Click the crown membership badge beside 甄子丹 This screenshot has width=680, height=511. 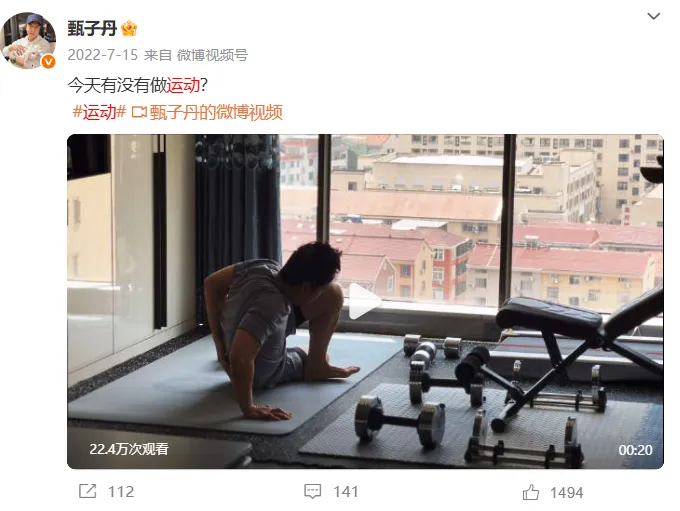[x=129, y=29]
